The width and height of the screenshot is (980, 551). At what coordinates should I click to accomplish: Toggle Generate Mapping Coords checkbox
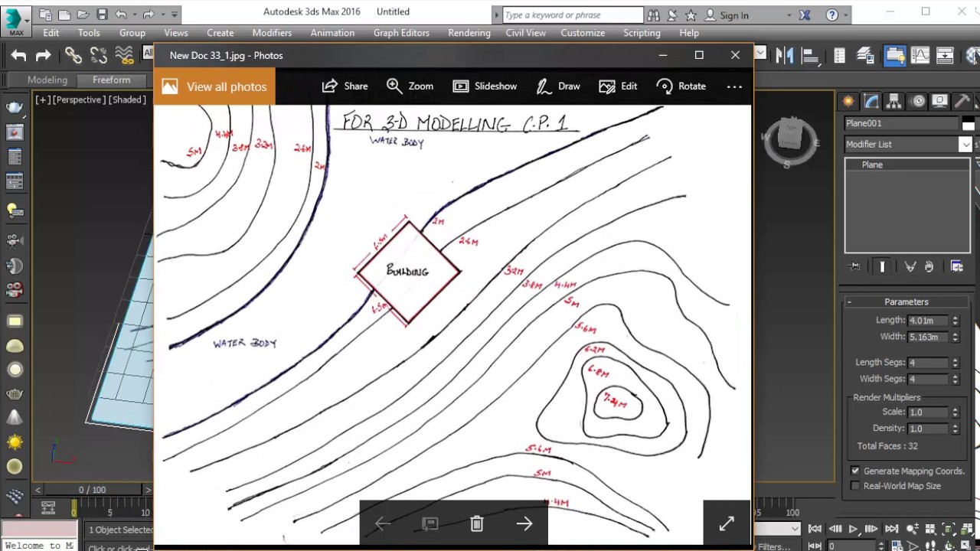(x=855, y=471)
